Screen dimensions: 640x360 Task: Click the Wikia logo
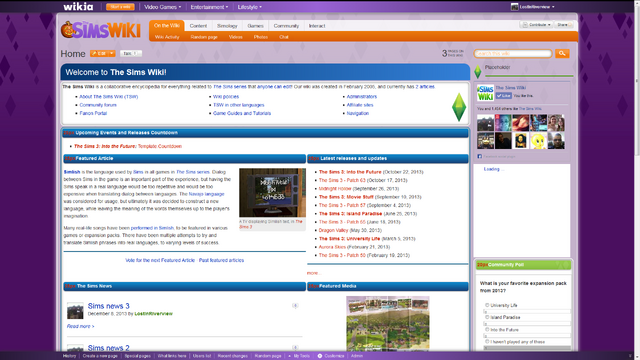78,7
